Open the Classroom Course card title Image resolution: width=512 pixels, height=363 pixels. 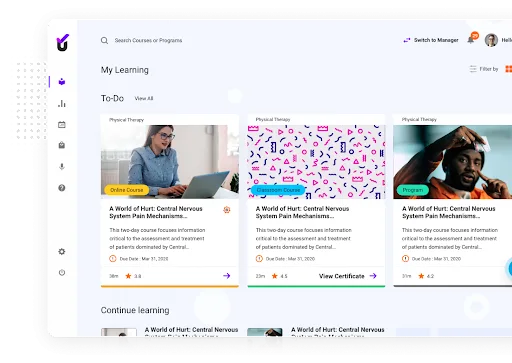click(302, 212)
